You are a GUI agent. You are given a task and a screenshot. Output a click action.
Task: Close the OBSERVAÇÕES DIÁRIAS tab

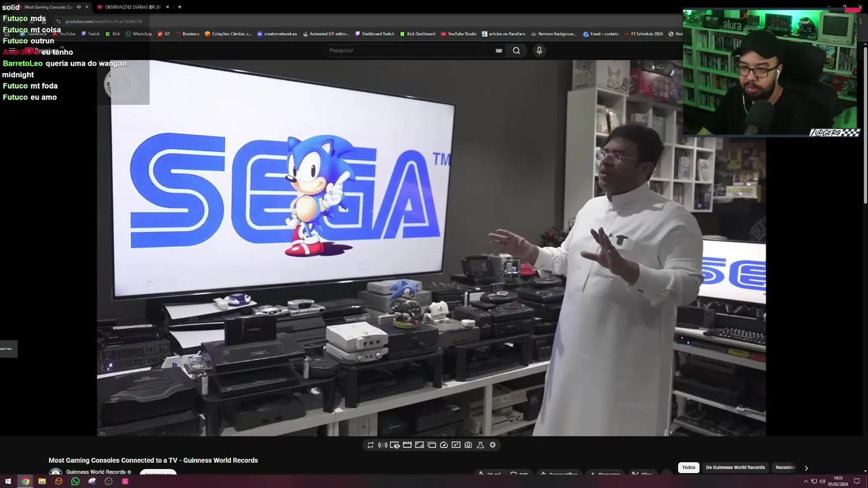point(167,7)
